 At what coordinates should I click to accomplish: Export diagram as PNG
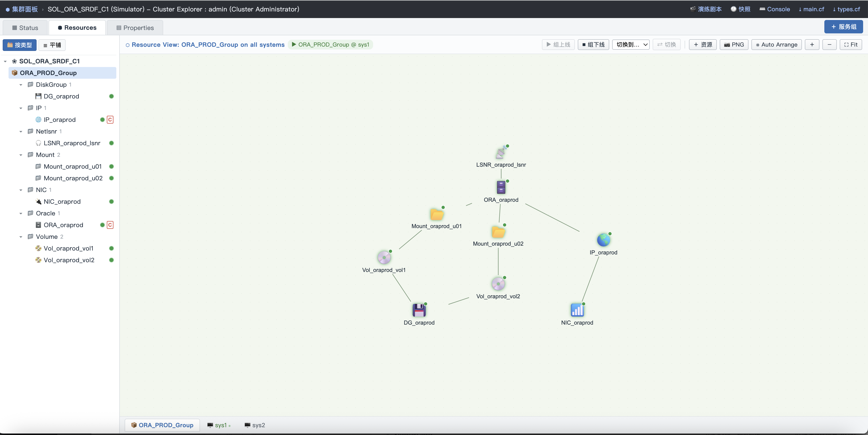pos(734,44)
